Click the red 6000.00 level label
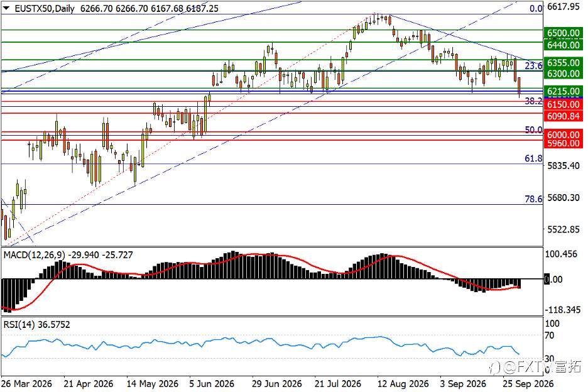 (x=563, y=134)
